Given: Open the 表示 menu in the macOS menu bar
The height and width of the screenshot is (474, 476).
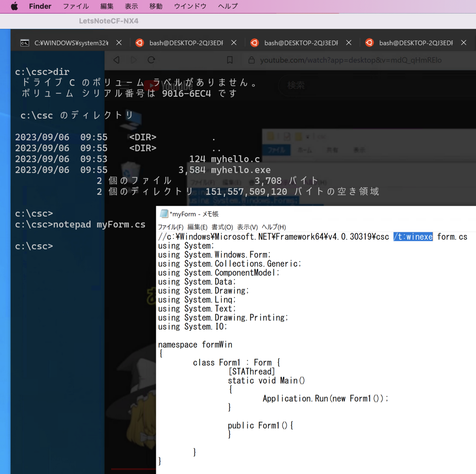Looking at the screenshot, I should point(131,6).
